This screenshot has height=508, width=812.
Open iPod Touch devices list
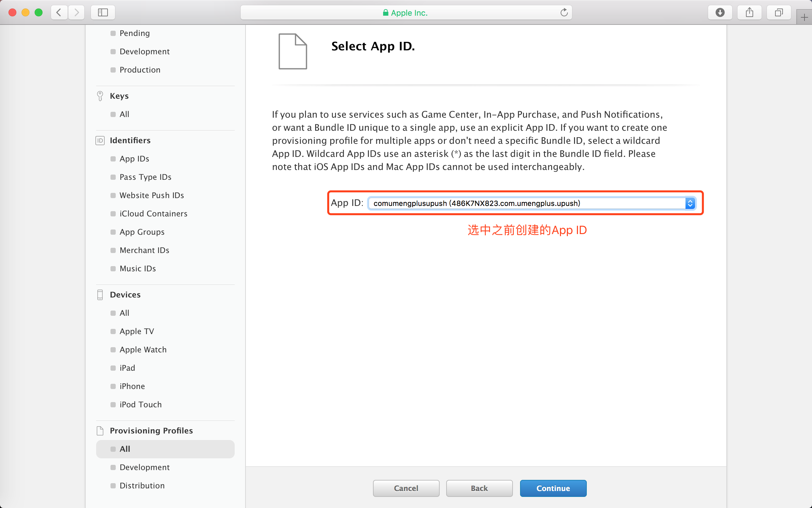[141, 405]
